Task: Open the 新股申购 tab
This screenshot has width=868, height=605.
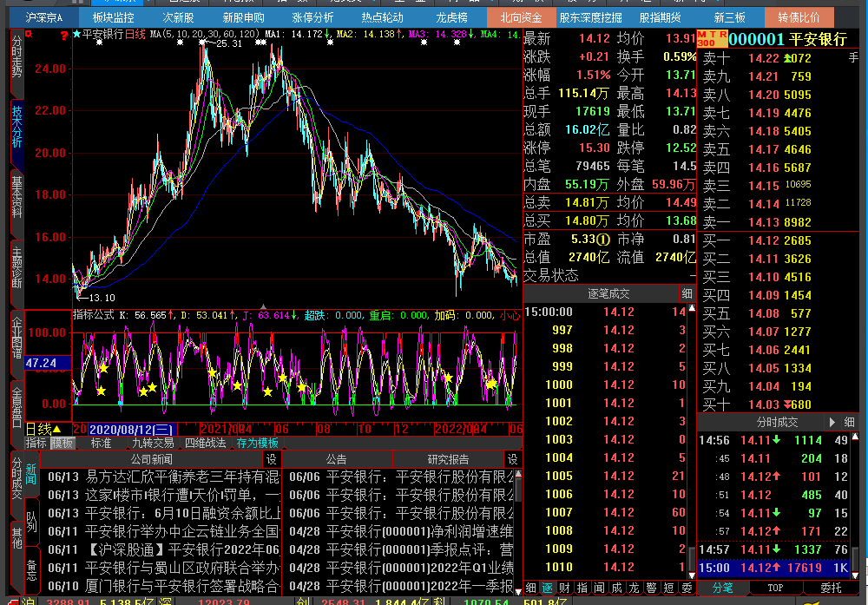Action: click(x=244, y=17)
